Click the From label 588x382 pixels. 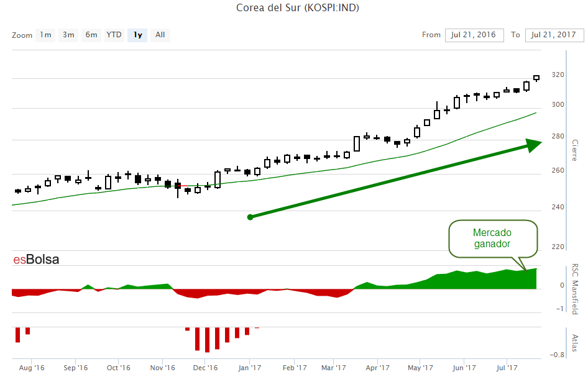coord(431,35)
